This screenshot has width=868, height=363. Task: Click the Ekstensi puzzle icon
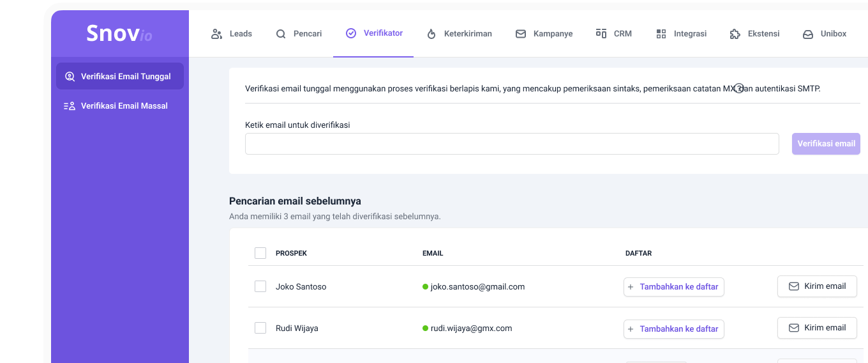coord(735,34)
